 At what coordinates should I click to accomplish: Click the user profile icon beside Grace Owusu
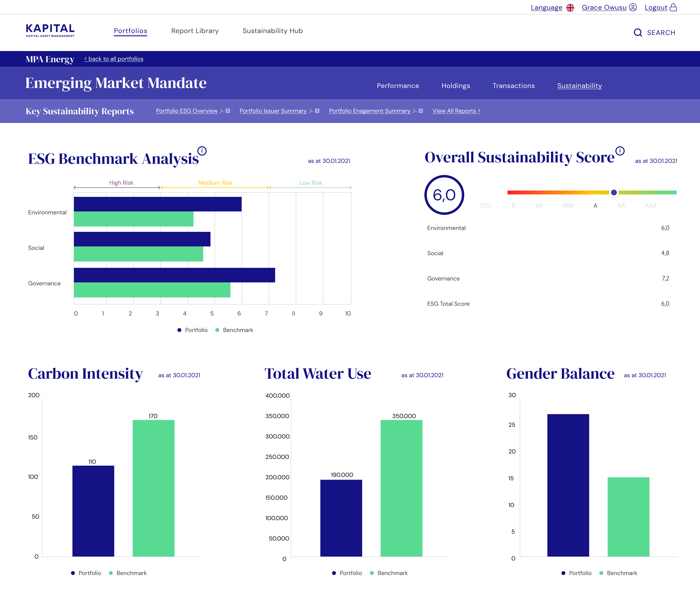(x=633, y=7)
